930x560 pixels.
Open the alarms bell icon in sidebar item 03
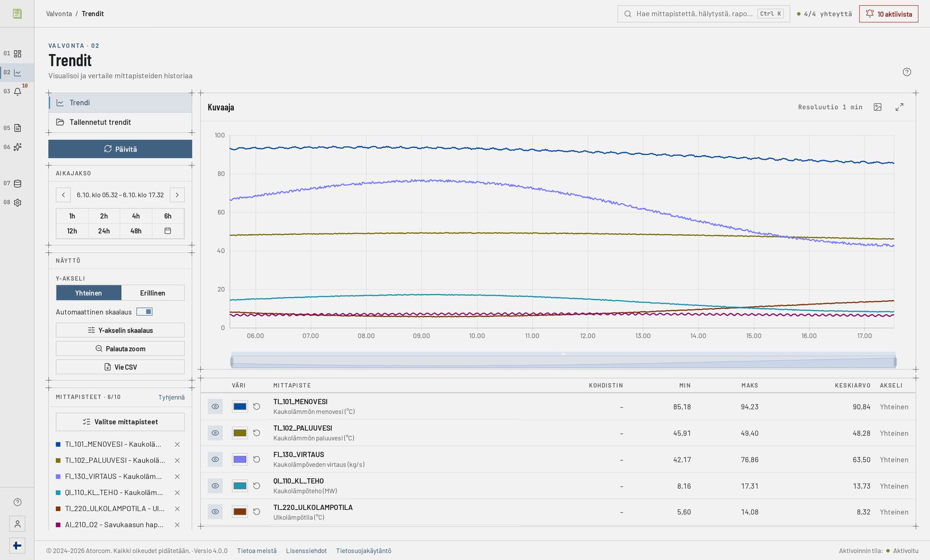pyautogui.click(x=17, y=91)
